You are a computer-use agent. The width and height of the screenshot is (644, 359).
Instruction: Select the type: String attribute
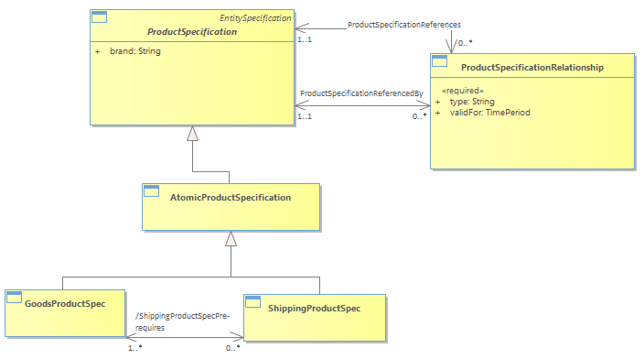pos(472,102)
